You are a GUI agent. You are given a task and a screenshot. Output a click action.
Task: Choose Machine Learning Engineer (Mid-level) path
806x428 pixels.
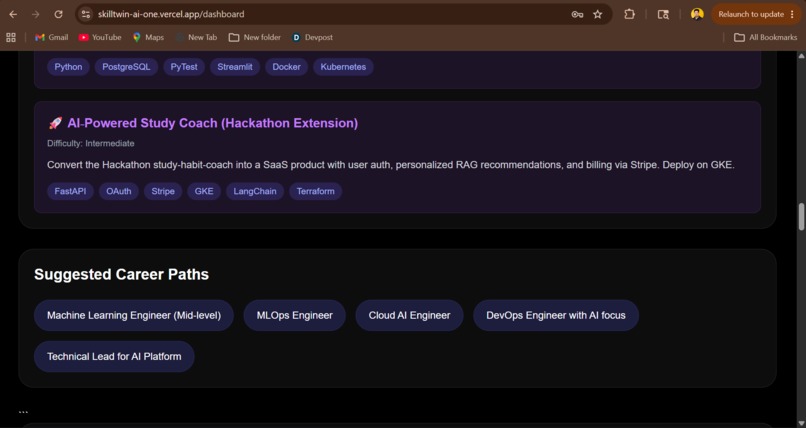tap(134, 315)
